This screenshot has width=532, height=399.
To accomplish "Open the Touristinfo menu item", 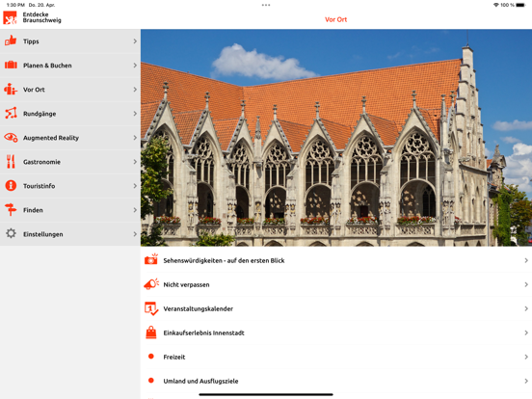I will click(x=70, y=186).
